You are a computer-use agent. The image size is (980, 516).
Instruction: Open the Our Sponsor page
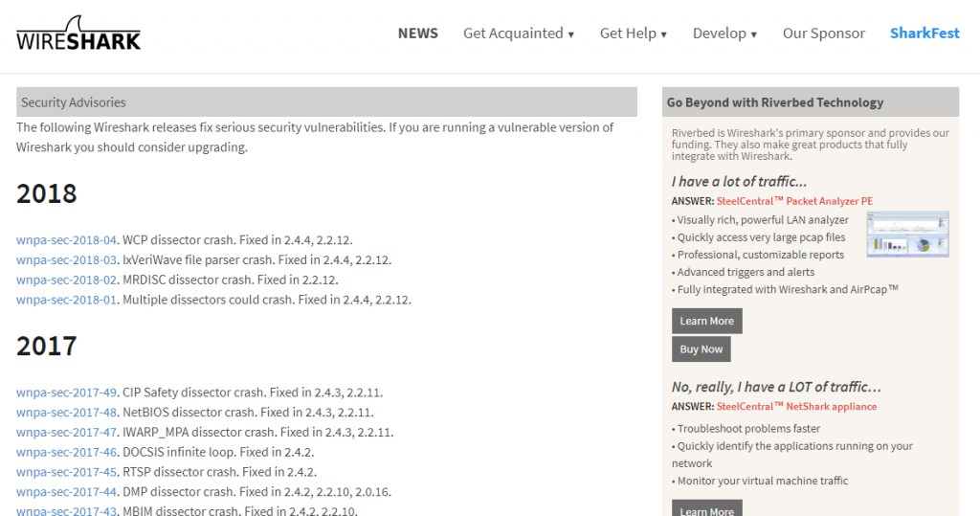(x=824, y=34)
